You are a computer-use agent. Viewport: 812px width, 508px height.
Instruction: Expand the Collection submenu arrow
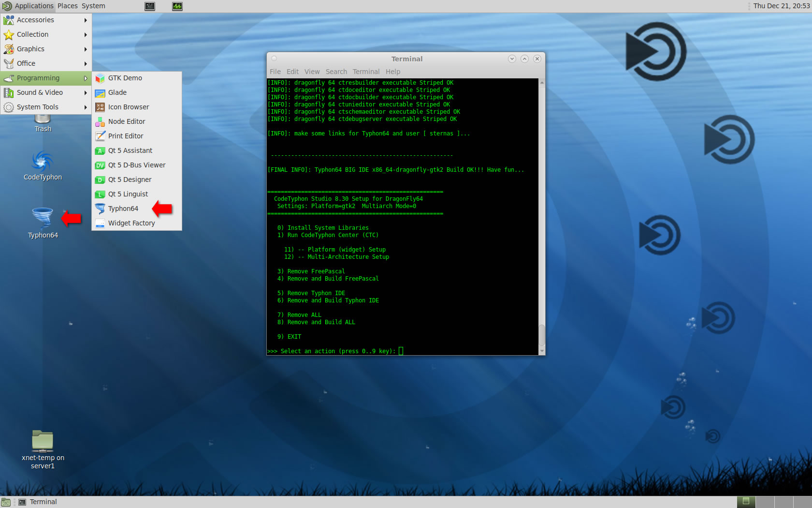(86, 35)
